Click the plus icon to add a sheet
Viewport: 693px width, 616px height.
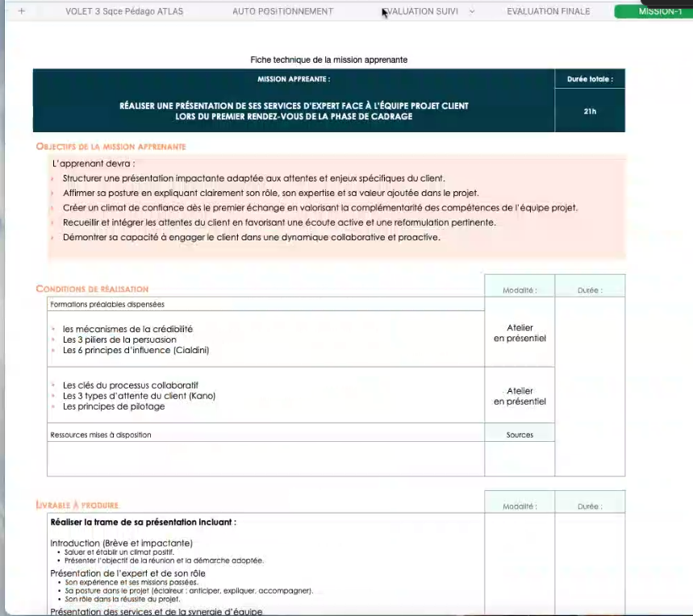tap(21, 11)
